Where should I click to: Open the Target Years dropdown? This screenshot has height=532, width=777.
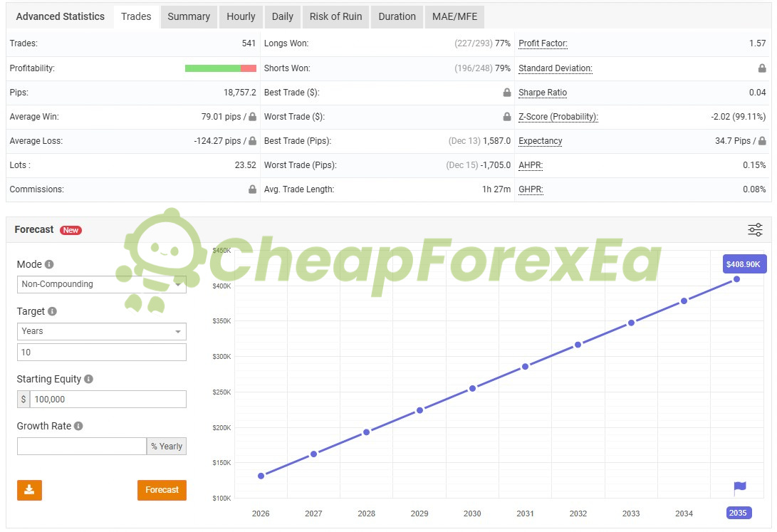102,331
